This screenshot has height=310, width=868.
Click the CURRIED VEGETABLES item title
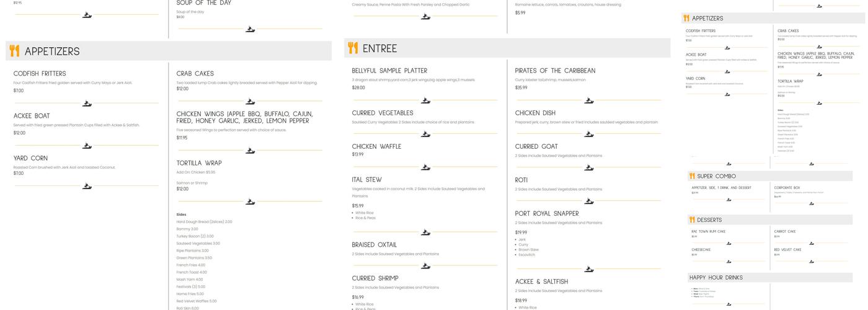click(x=383, y=113)
